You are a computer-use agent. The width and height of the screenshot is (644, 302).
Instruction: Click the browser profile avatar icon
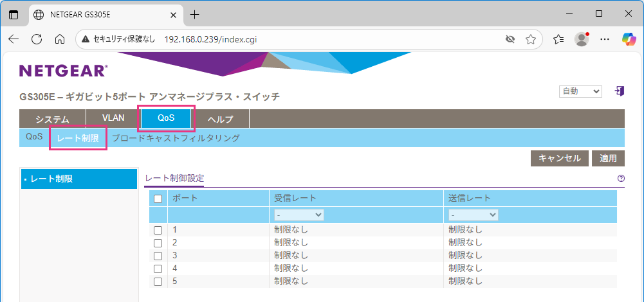click(x=582, y=39)
